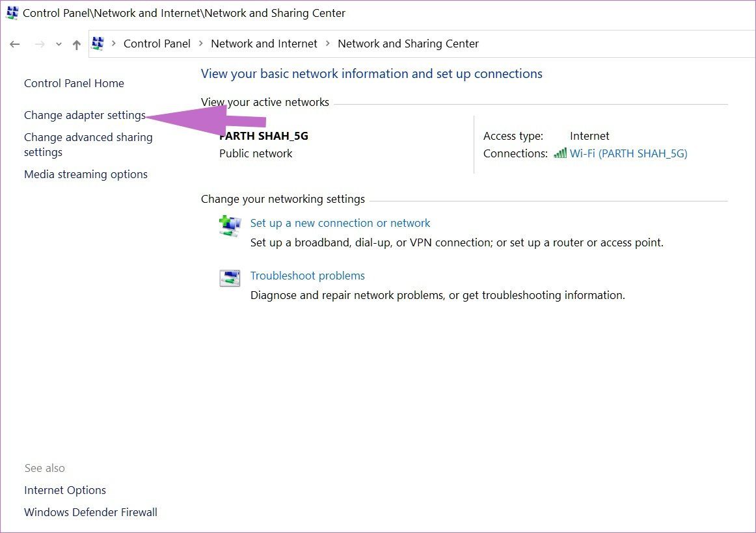Expand the chevron after Control Panel breadcrumb
Image resolution: width=756 pixels, height=533 pixels.
point(200,44)
